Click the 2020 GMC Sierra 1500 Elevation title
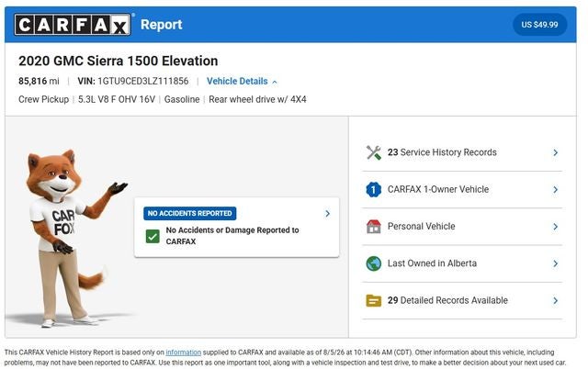588x369 pixels. coord(119,61)
